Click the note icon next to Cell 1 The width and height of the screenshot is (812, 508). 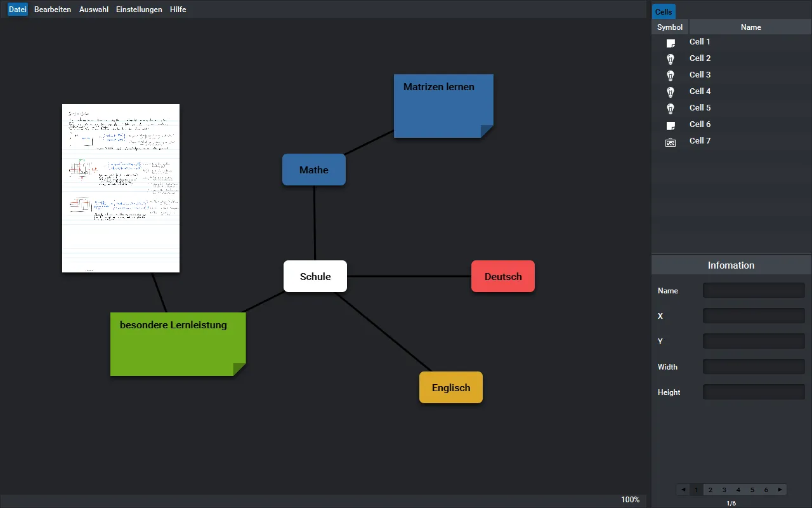coord(671,43)
